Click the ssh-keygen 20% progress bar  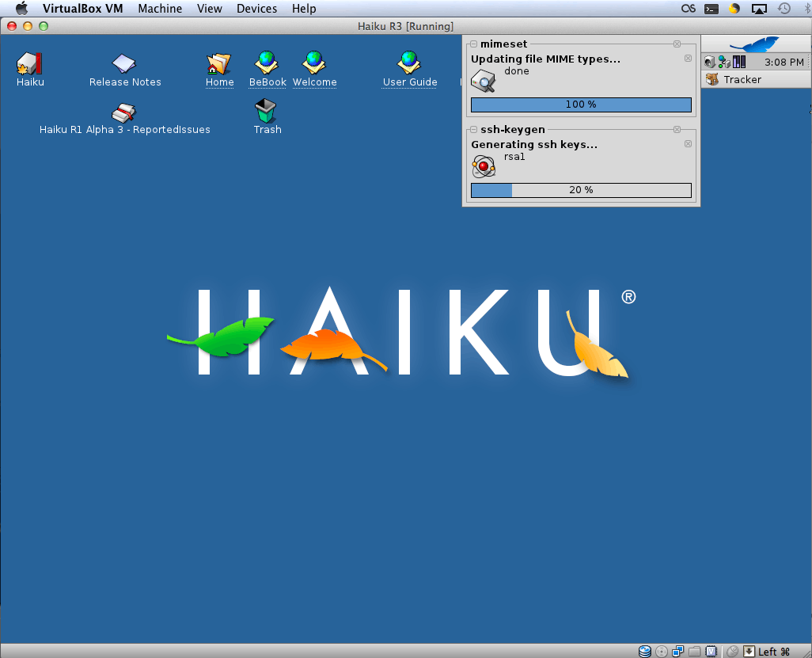pyautogui.click(x=581, y=190)
